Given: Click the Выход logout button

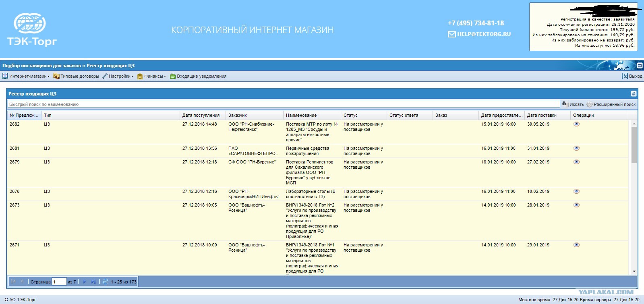Looking at the screenshot, I should point(632,76).
